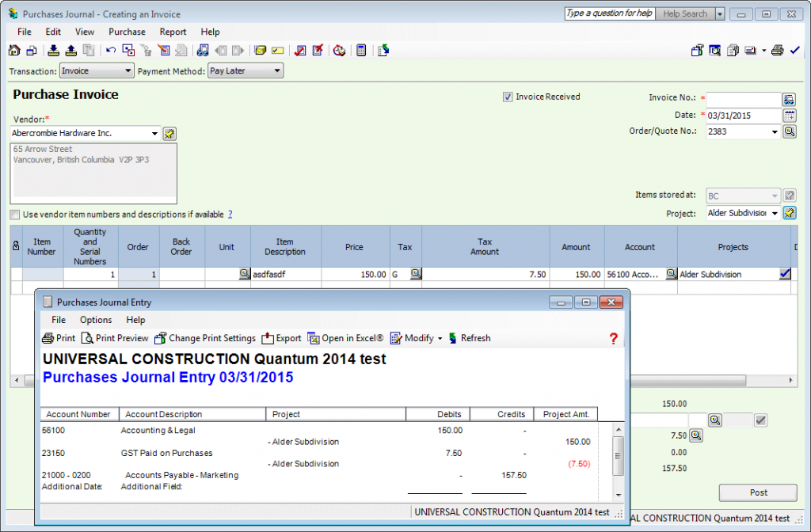Screen dimensions: 811x532
Task: Expand the Project dropdown showing Alder Subdivision
Action: point(775,213)
